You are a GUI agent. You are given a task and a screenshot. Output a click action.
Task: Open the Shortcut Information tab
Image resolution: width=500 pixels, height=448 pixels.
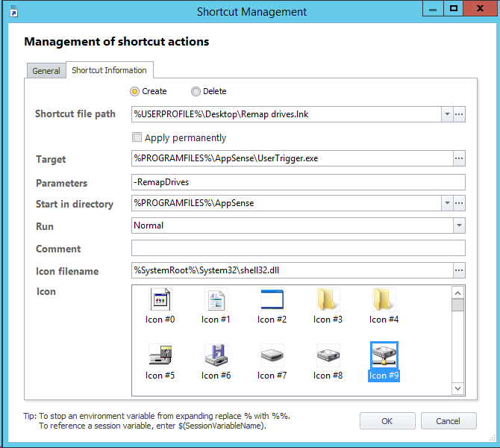(109, 70)
